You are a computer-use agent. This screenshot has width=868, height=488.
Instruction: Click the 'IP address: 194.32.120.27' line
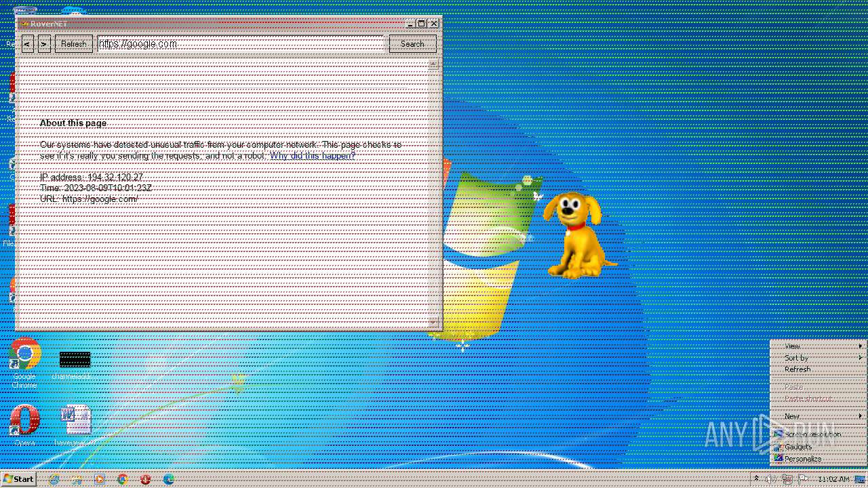click(92, 178)
